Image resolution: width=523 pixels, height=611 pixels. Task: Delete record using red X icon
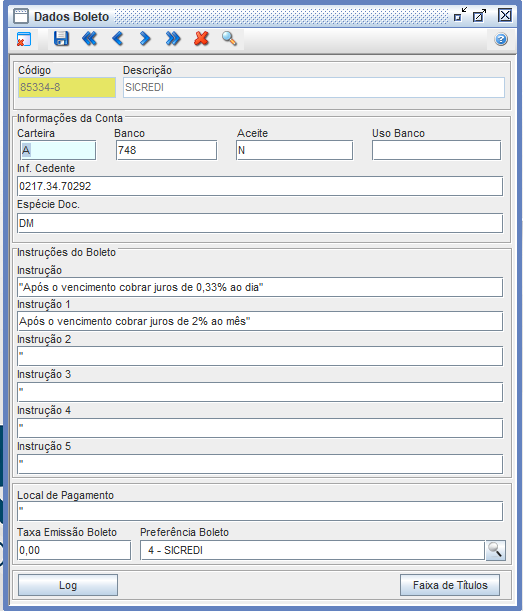coord(201,39)
